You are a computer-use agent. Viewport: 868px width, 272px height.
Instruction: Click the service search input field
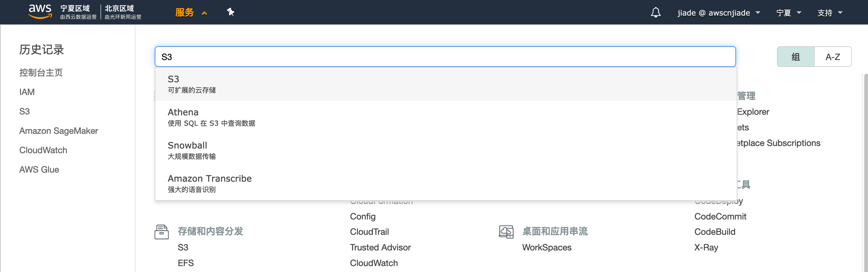(445, 57)
